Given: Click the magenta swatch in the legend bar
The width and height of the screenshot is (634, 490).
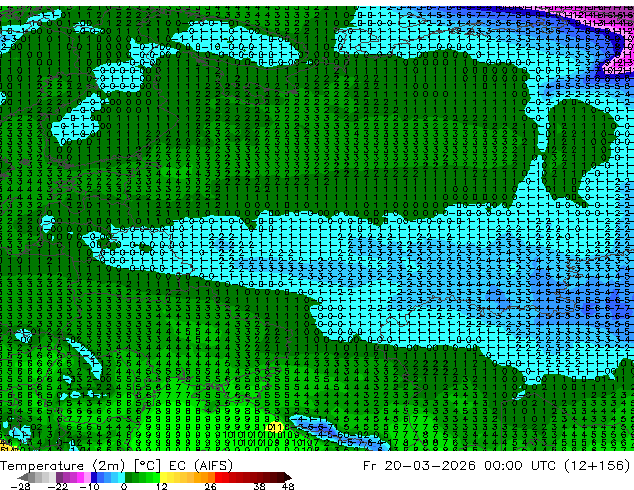Looking at the screenshot, I should click(80, 477).
